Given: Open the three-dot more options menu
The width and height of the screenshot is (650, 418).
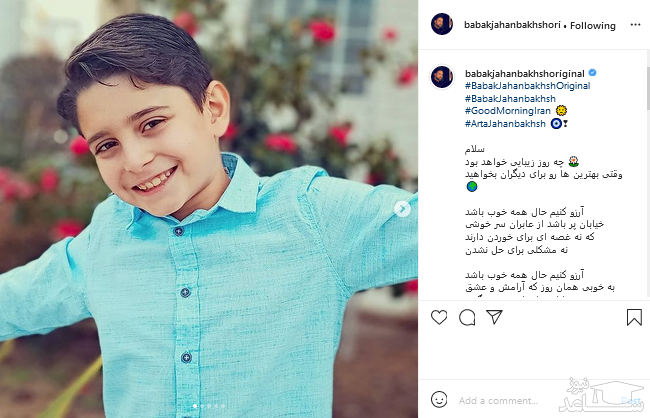Looking at the screenshot, I should click(635, 25).
